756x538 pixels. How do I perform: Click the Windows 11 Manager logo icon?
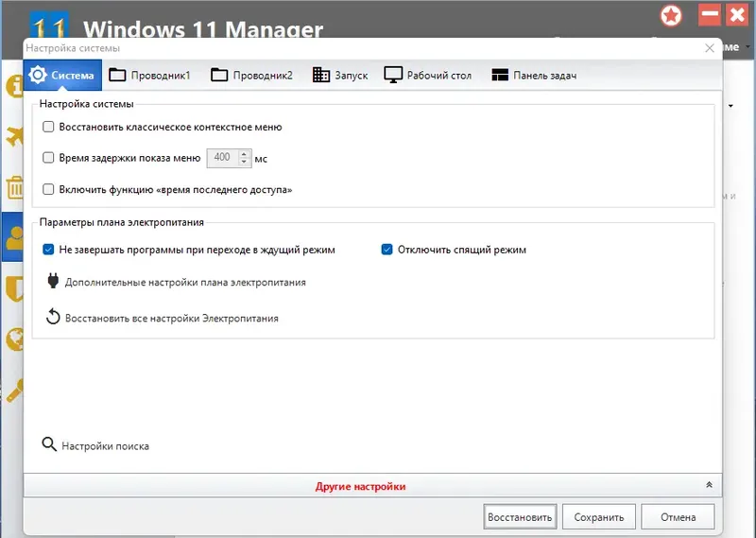(x=49, y=26)
